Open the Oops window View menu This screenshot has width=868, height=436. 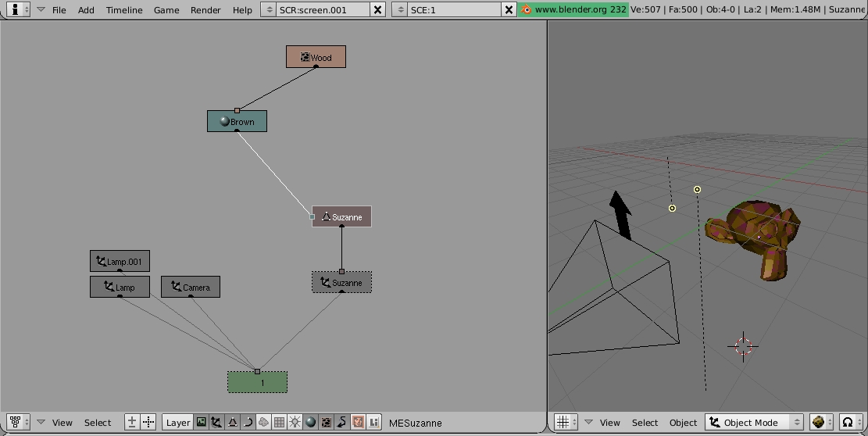(62, 423)
